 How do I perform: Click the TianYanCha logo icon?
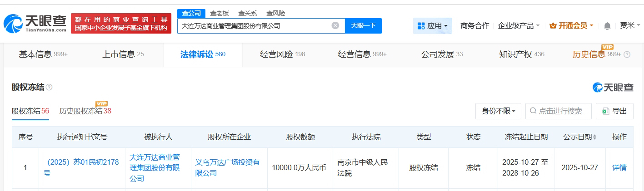point(13,24)
